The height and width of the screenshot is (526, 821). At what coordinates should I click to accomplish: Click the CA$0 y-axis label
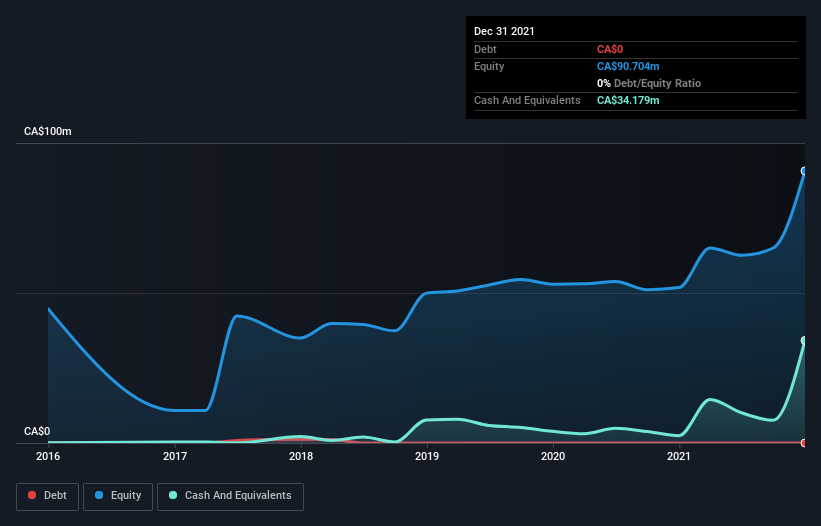pyautogui.click(x=37, y=431)
